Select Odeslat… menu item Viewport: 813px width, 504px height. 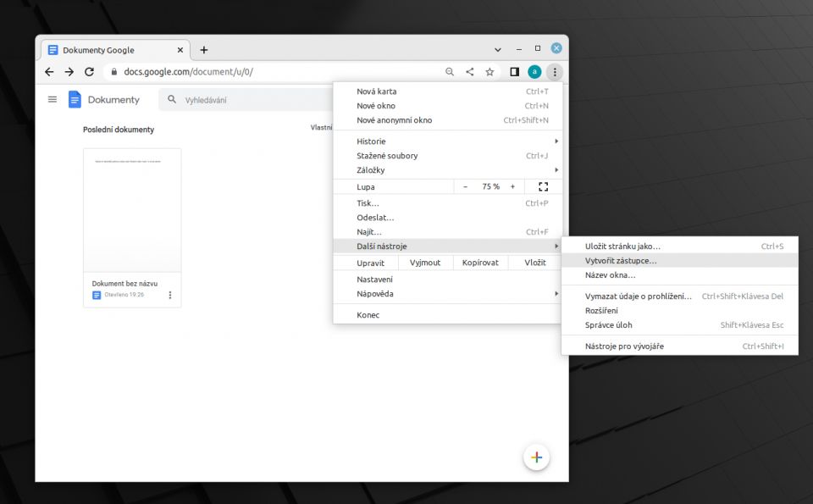pyautogui.click(x=447, y=218)
